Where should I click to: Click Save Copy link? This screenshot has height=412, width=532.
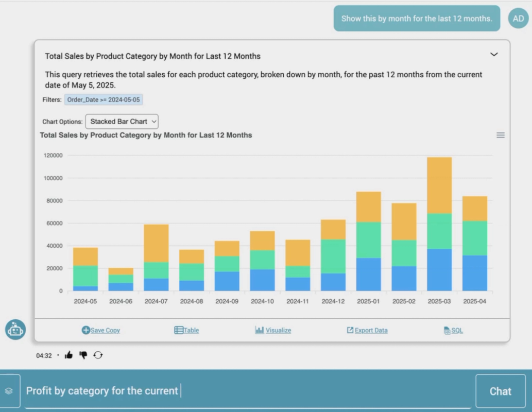point(105,330)
